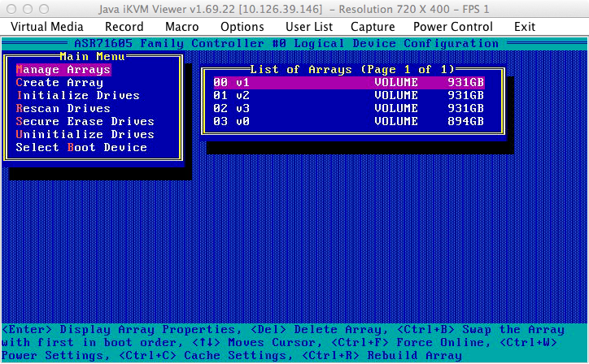Open the User List menu

point(309,27)
